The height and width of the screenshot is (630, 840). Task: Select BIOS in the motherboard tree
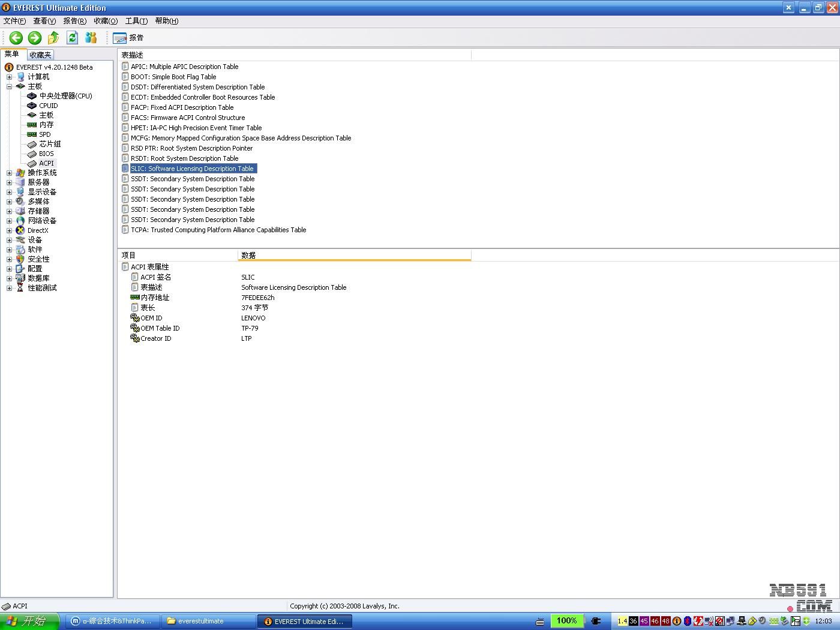46,154
